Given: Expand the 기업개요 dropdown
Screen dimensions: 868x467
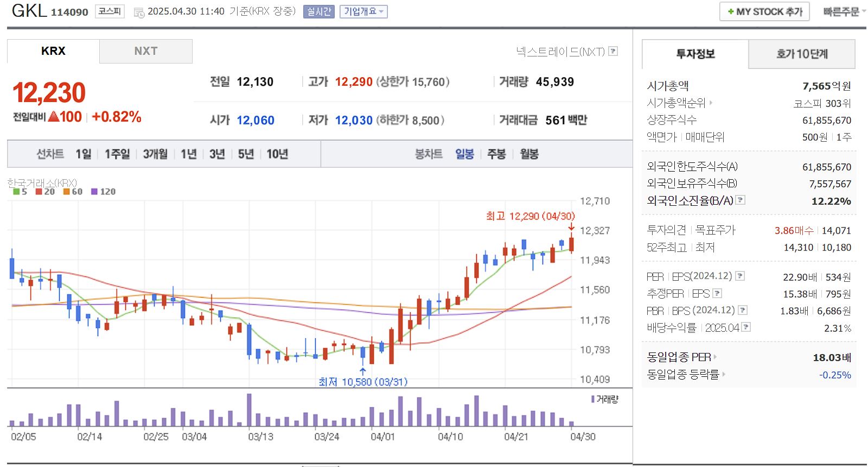Looking at the screenshot, I should pos(363,11).
